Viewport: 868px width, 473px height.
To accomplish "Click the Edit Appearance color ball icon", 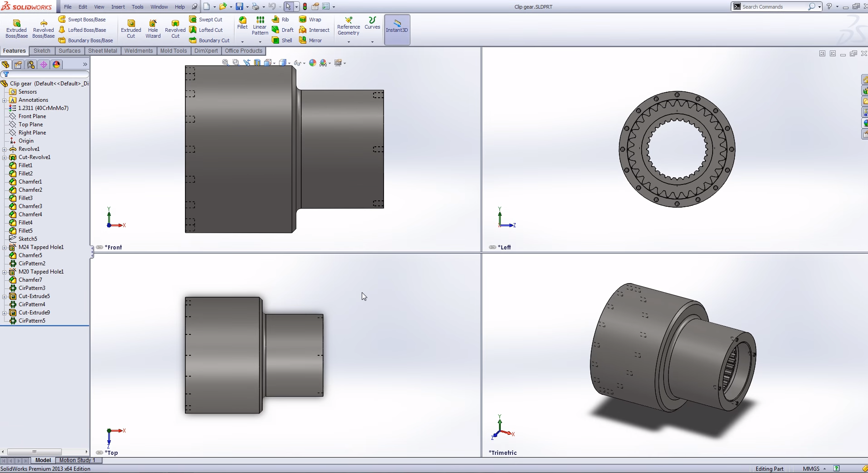I will (x=313, y=63).
